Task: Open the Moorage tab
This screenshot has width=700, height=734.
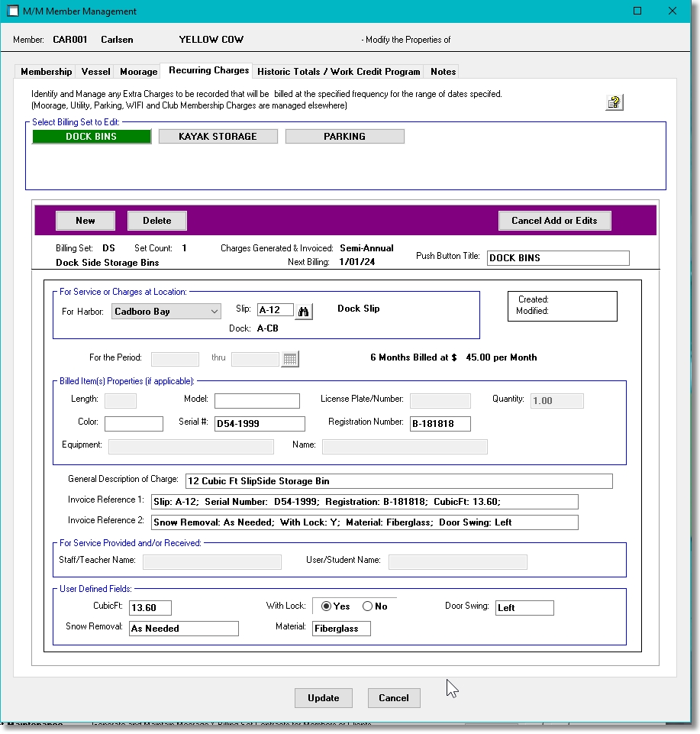Action: coord(137,71)
